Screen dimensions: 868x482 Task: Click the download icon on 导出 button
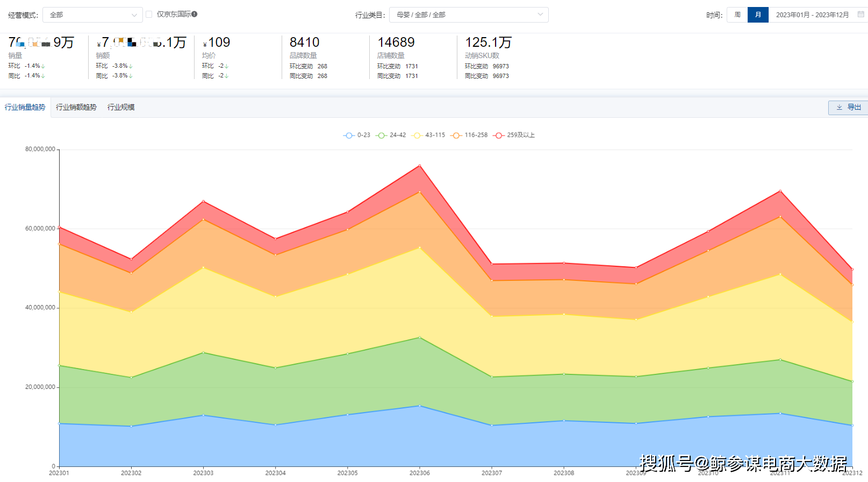click(839, 107)
